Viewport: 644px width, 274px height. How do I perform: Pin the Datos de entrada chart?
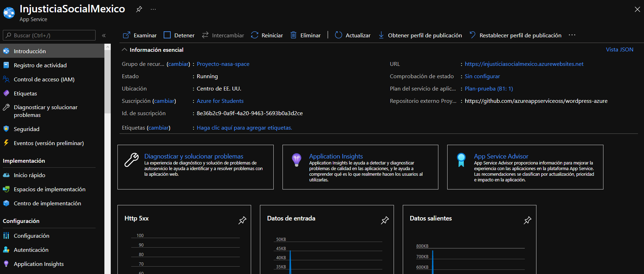click(385, 220)
